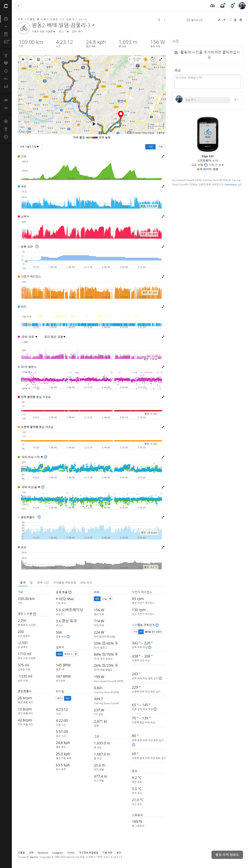
Task: Open the 코스 dropdown
Action: coord(64,32)
